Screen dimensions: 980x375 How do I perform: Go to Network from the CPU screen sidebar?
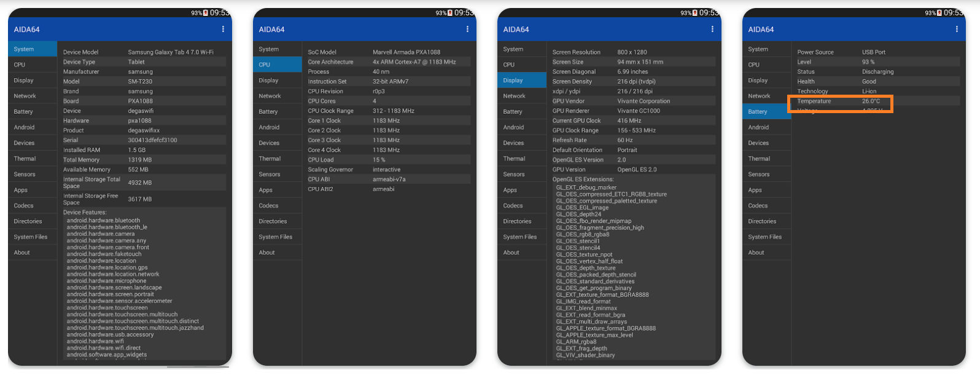[278, 96]
